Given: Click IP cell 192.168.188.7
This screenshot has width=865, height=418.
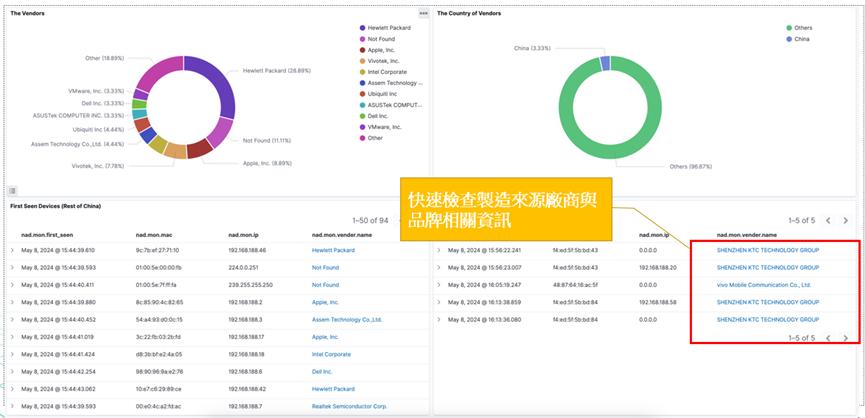Looking at the screenshot, I should pyautogui.click(x=245, y=406).
